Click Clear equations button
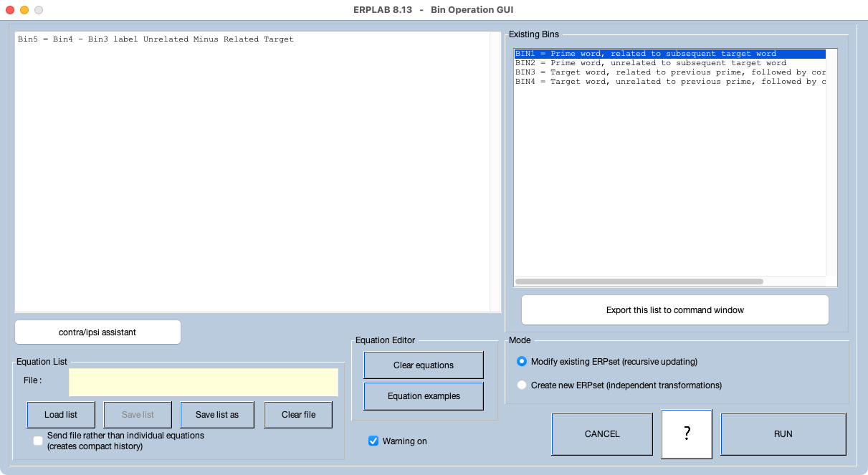 tap(424, 365)
